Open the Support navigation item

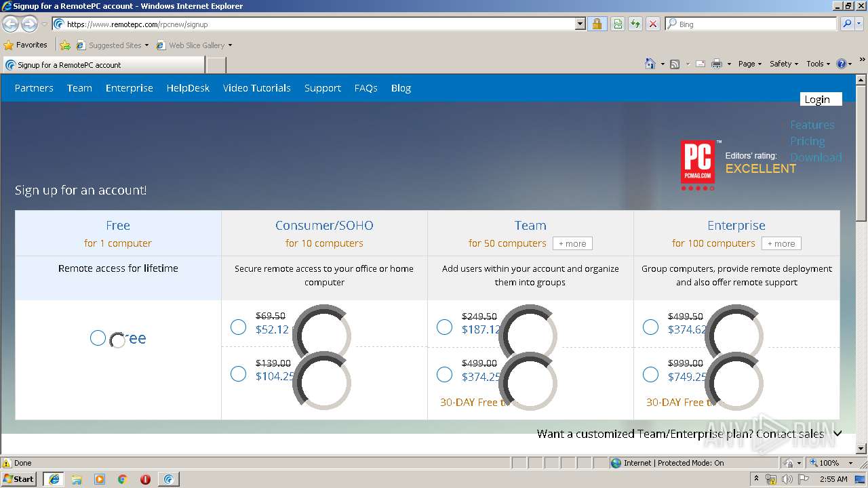point(322,88)
